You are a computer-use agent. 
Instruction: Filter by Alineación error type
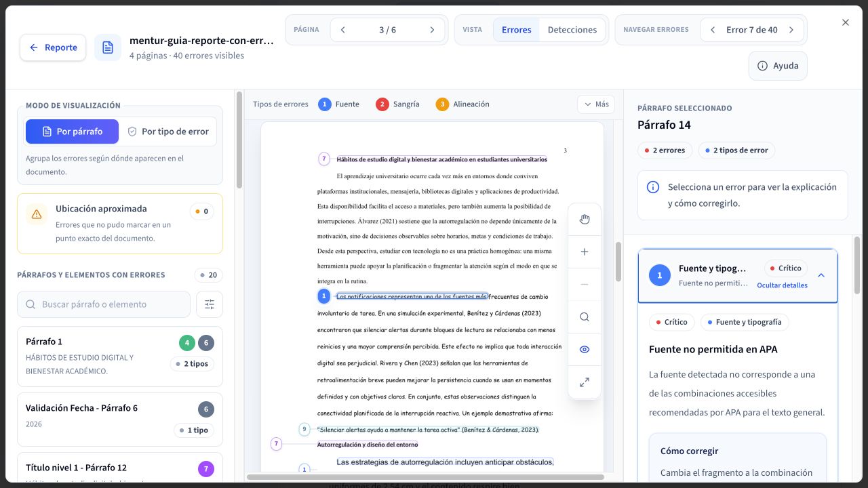462,104
